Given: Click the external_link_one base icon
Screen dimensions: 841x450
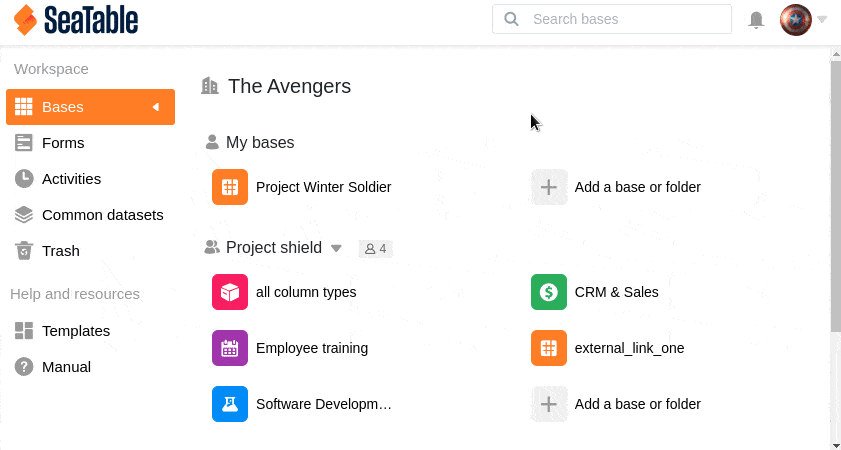Looking at the screenshot, I should pyautogui.click(x=548, y=348).
